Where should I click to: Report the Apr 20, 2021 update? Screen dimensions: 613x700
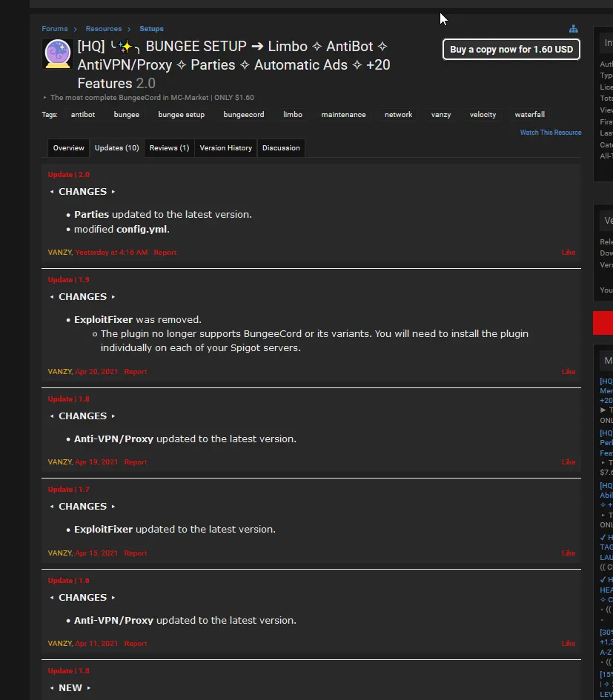136,372
